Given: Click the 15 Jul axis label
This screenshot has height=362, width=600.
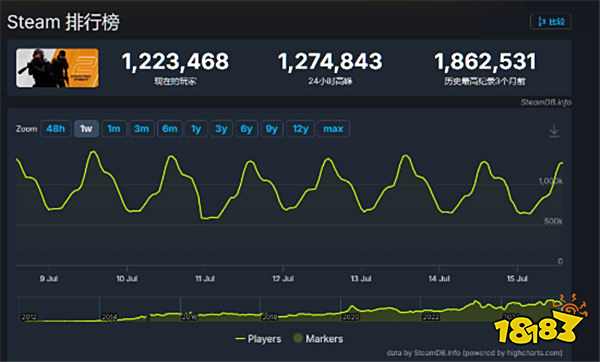Looking at the screenshot, I should [x=517, y=279].
